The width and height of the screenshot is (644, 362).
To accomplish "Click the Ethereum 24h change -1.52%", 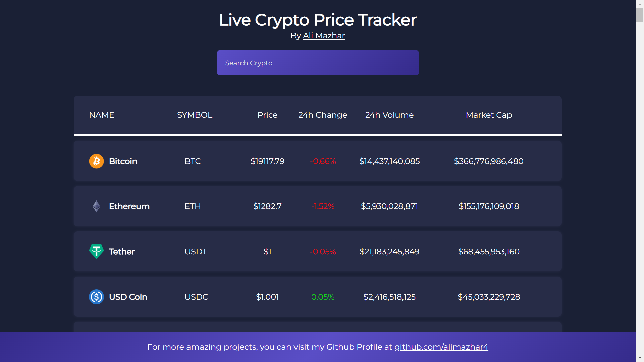I will pos(322,206).
